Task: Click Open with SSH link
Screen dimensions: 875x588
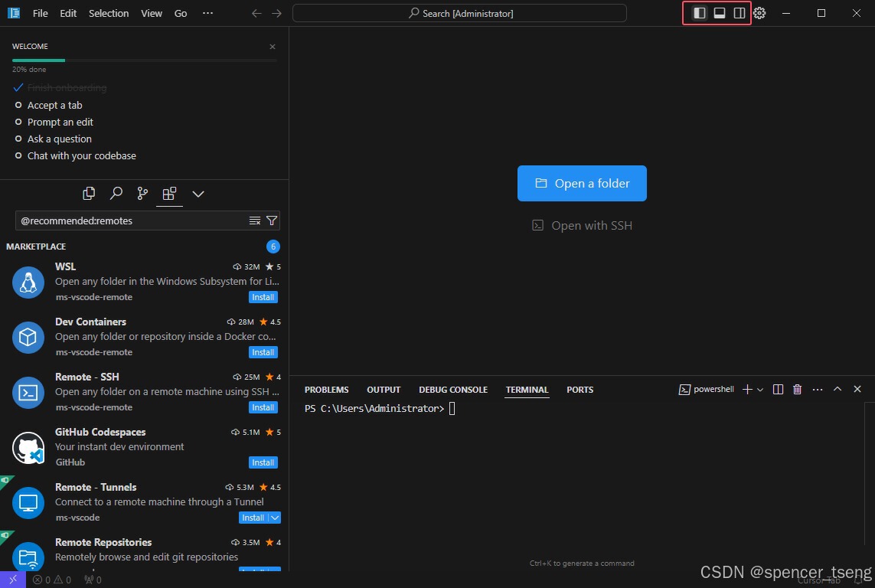Action: click(582, 225)
